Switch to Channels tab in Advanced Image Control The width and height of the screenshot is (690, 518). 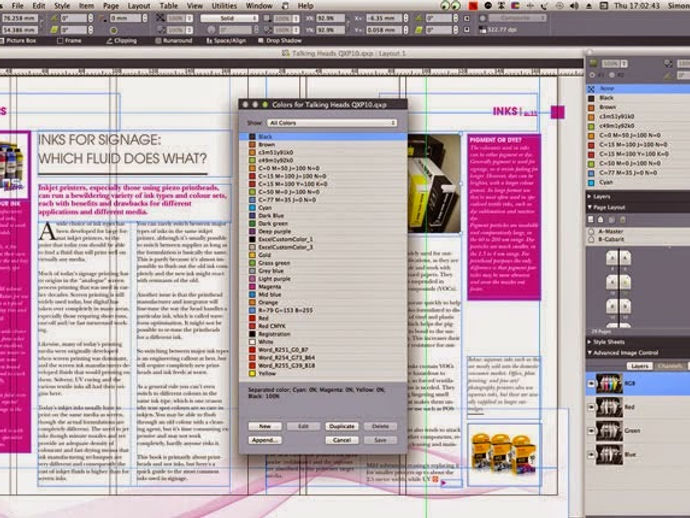click(670, 366)
